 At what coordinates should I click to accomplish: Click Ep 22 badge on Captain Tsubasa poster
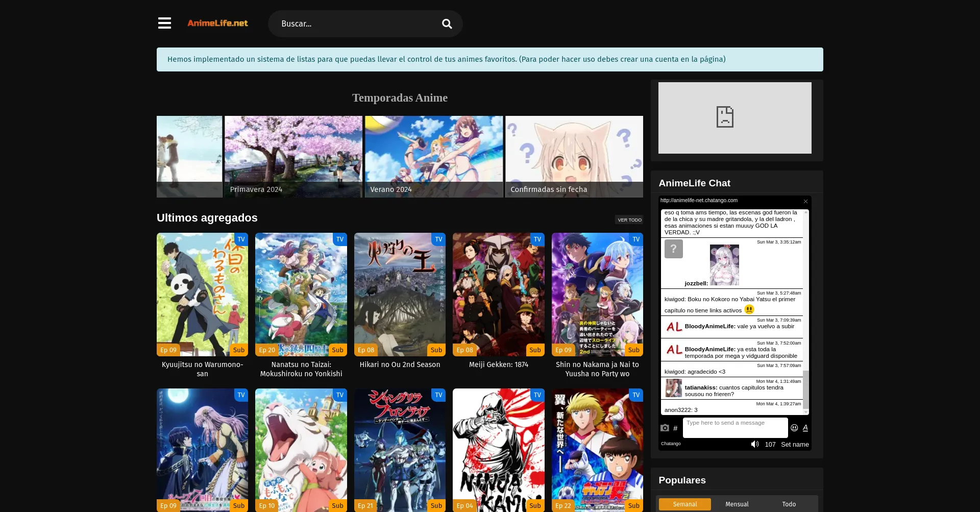(x=563, y=505)
